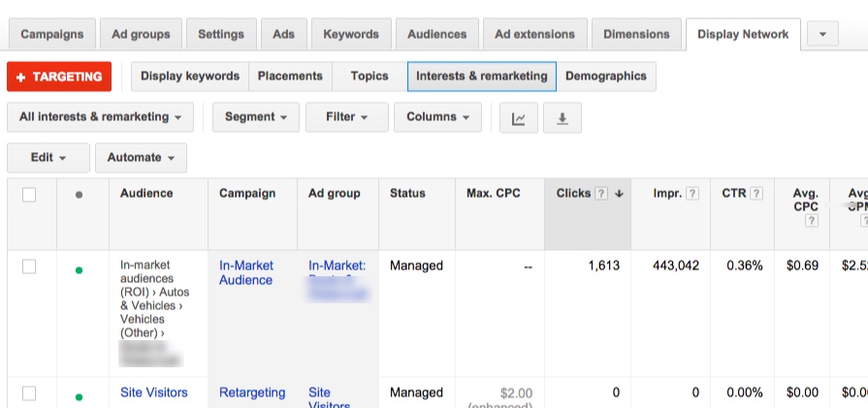Open the Retargeting campaign link

252,392
